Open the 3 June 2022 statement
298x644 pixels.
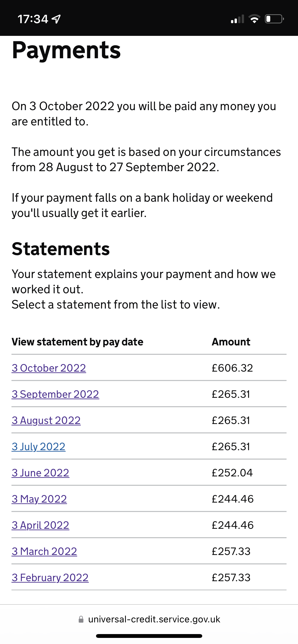click(x=40, y=473)
